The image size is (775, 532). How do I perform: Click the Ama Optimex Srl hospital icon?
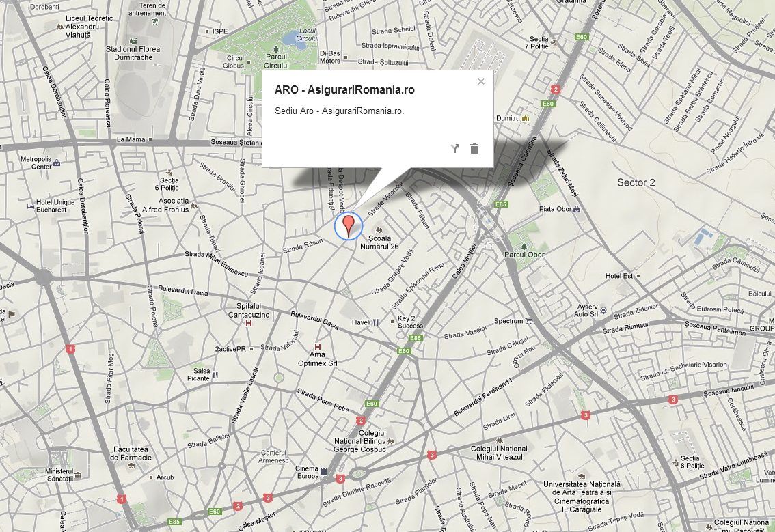pyautogui.click(x=317, y=347)
